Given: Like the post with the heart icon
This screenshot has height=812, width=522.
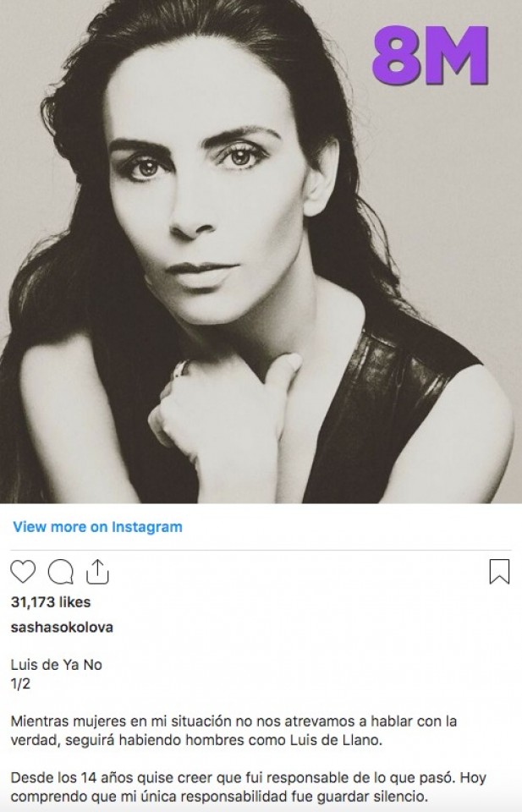Looking at the screenshot, I should pyautogui.click(x=23, y=573).
